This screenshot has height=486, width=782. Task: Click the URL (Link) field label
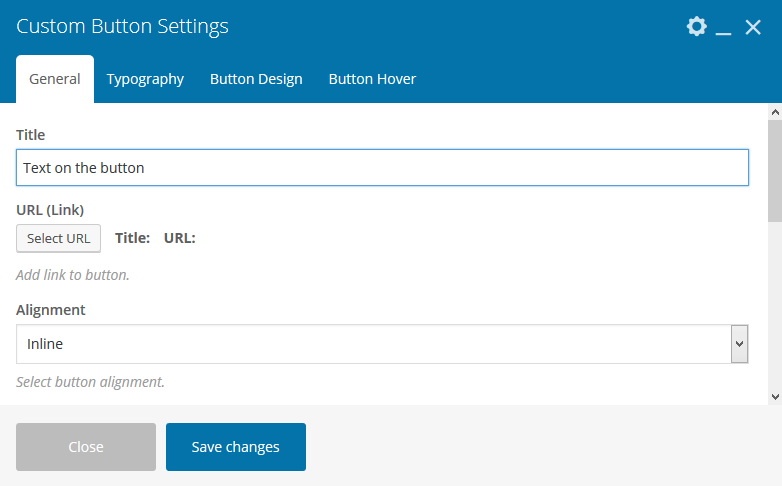[50, 209]
